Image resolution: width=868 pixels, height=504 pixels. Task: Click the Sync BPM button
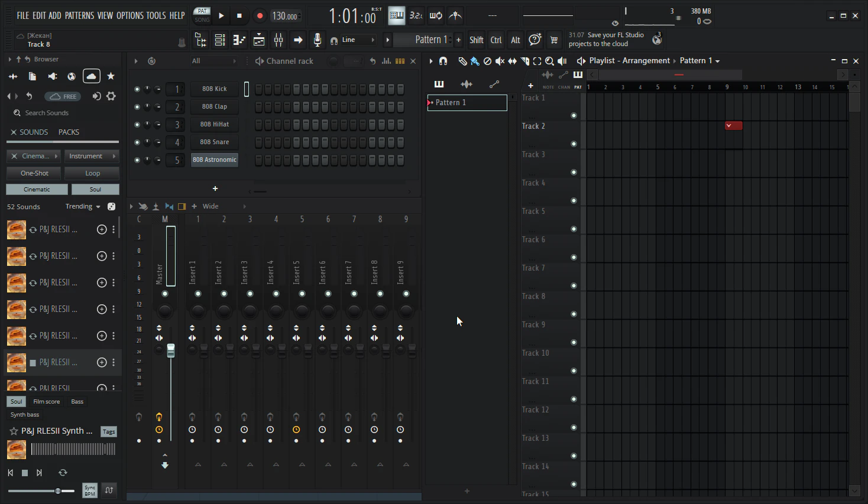pyautogui.click(x=90, y=490)
